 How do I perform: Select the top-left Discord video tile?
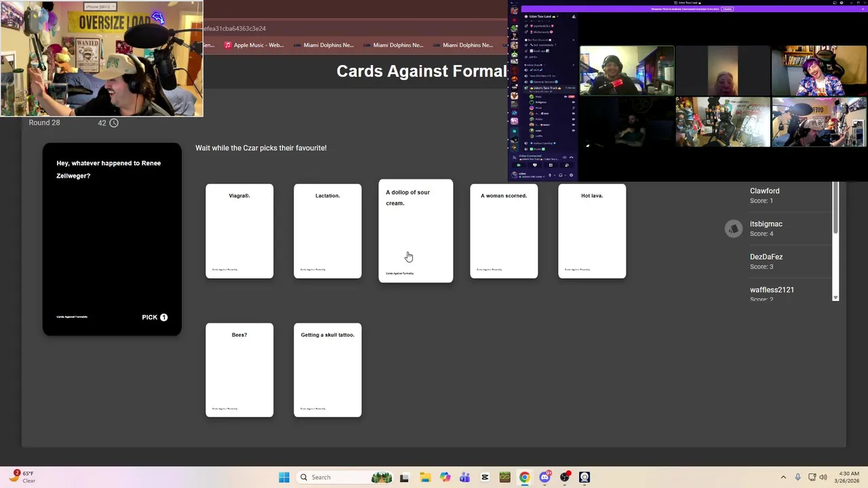(627, 70)
